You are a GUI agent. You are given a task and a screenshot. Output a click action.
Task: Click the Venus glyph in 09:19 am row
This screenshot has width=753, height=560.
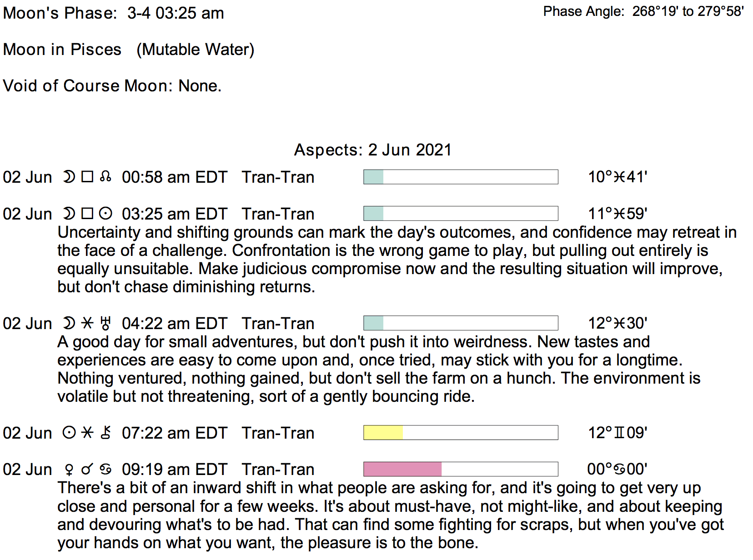69,470
